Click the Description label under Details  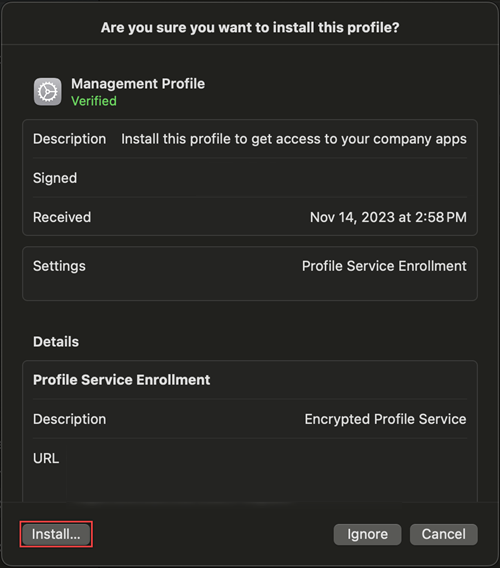tap(70, 419)
